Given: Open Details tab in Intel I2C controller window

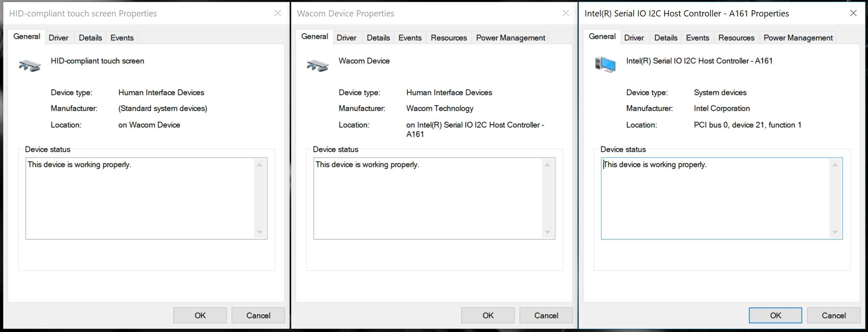Looking at the screenshot, I should [x=666, y=38].
